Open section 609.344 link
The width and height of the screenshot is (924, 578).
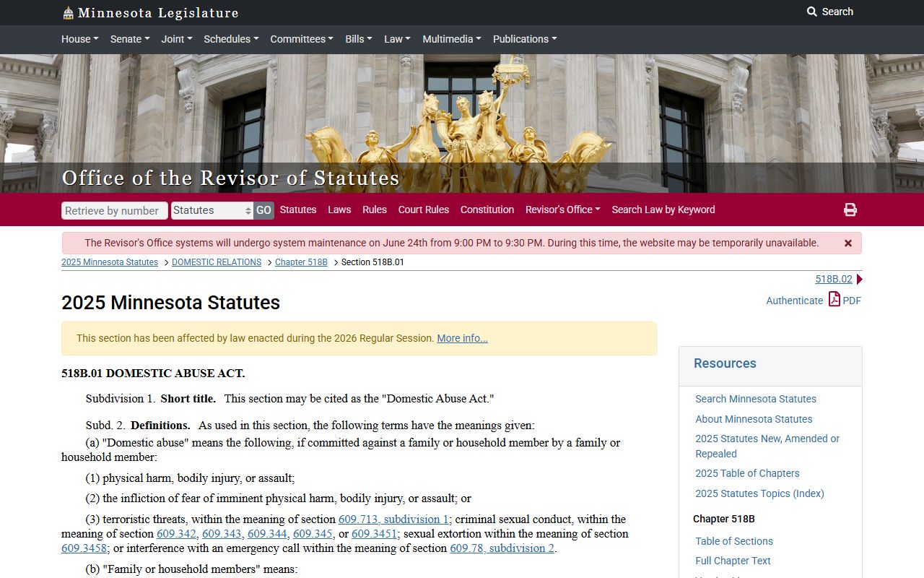tap(267, 533)
